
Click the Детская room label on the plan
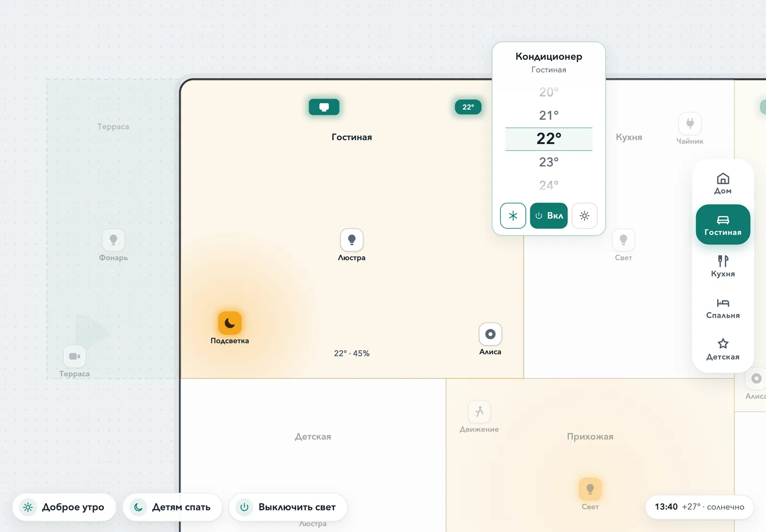(313, 437)
